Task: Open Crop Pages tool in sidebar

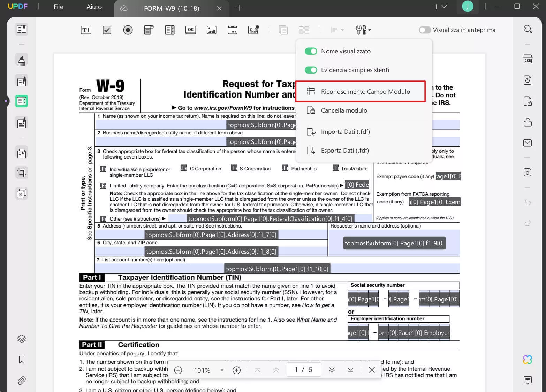Action: click(x=22, y=173)
